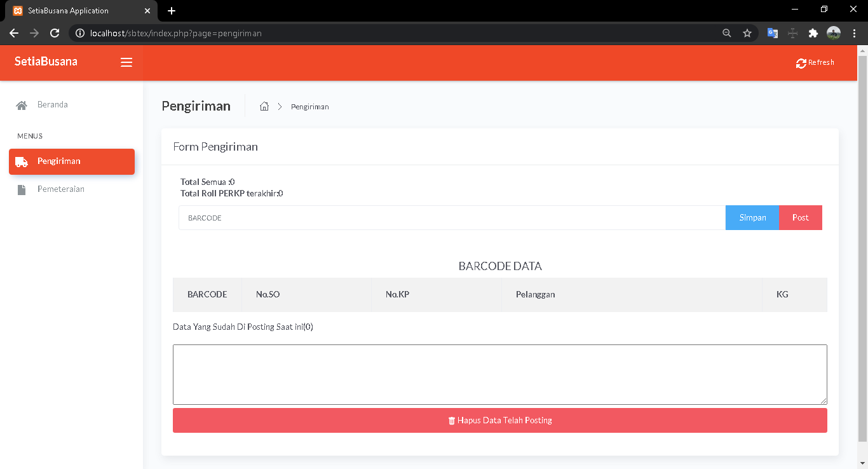Click the SetiaBusana brand logo link
The width and height of the screenshot is (868, 469).
[x=46, y=62]
